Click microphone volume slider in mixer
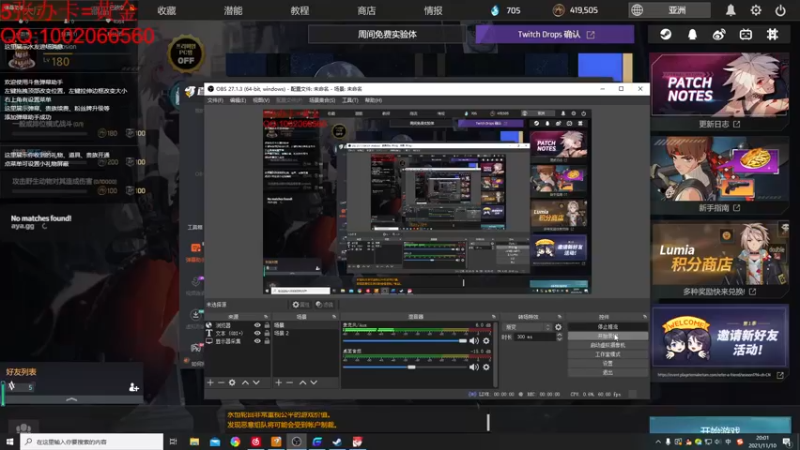800x450 pixels. pos(405,340)
